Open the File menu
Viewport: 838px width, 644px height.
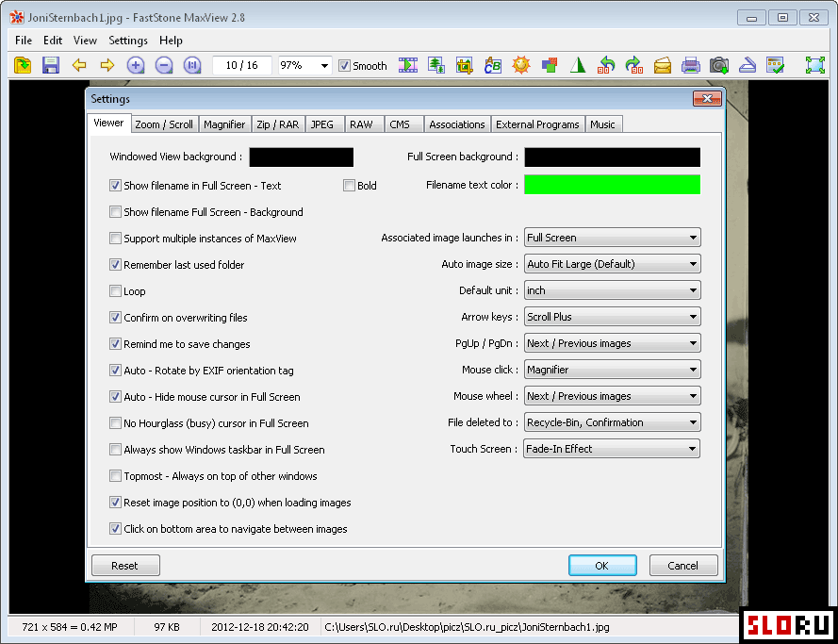click(x=24, y=41)
